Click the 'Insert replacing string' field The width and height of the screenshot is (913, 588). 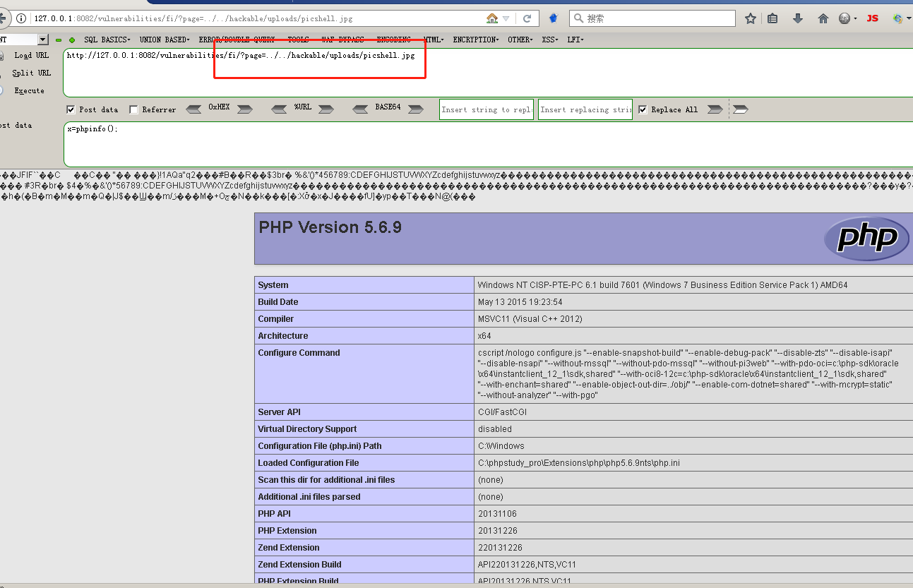tap(585, 109)
